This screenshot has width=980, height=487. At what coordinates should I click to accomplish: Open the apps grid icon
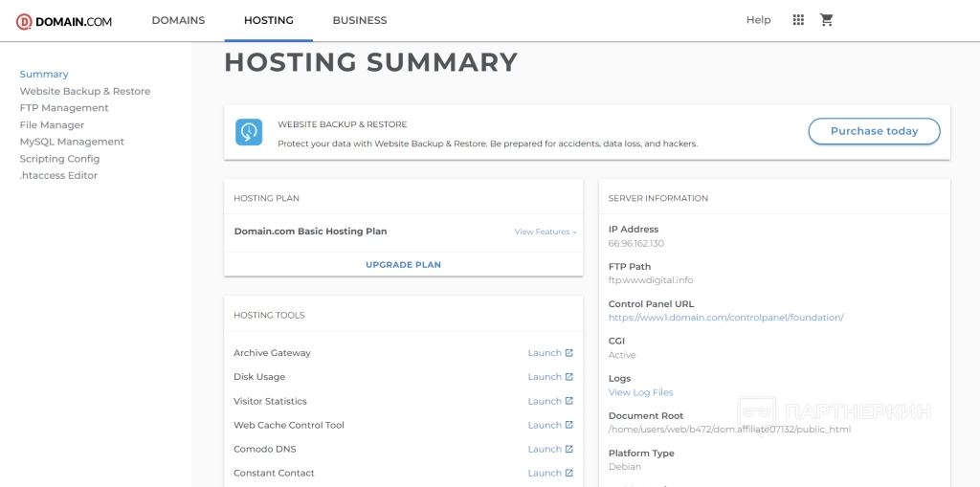[x=798, y=20]
